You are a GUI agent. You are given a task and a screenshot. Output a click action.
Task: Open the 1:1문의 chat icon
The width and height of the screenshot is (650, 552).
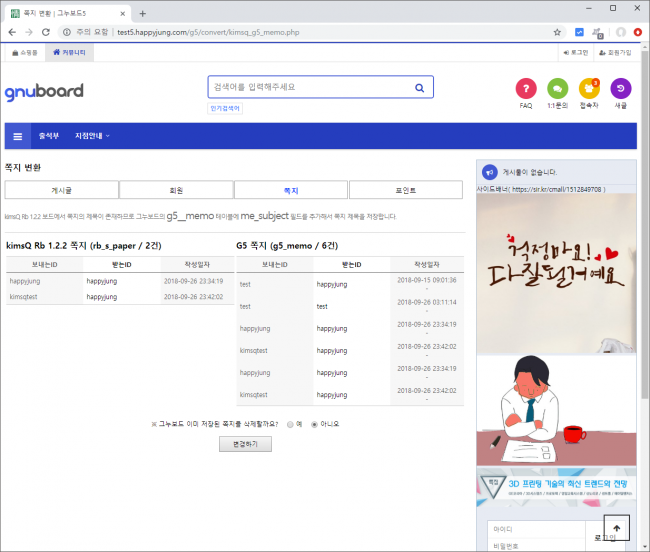click(x=557, y=88)
